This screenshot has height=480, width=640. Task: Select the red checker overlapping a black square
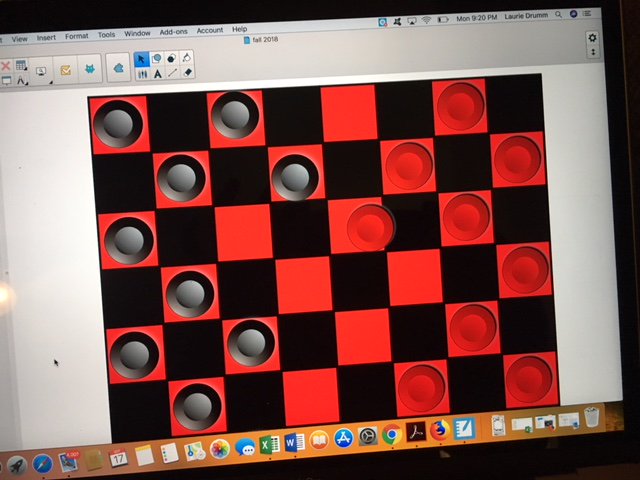[x=371, y=227]
